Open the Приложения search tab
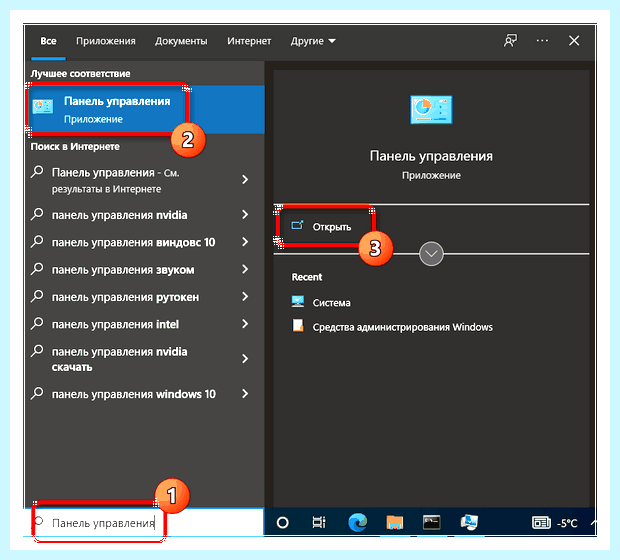Image resolution: width=620 pixels, height=560 pixels. tap(106, 41)
